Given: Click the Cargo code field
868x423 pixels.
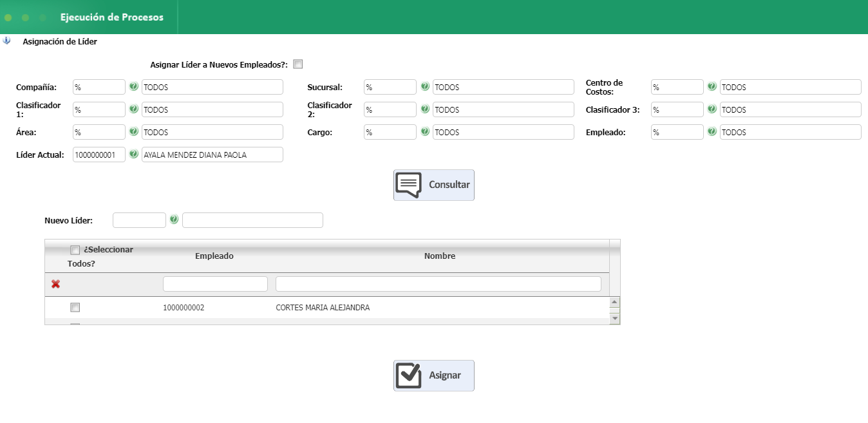Looking at the screenshot, I should tap(390, 132).
